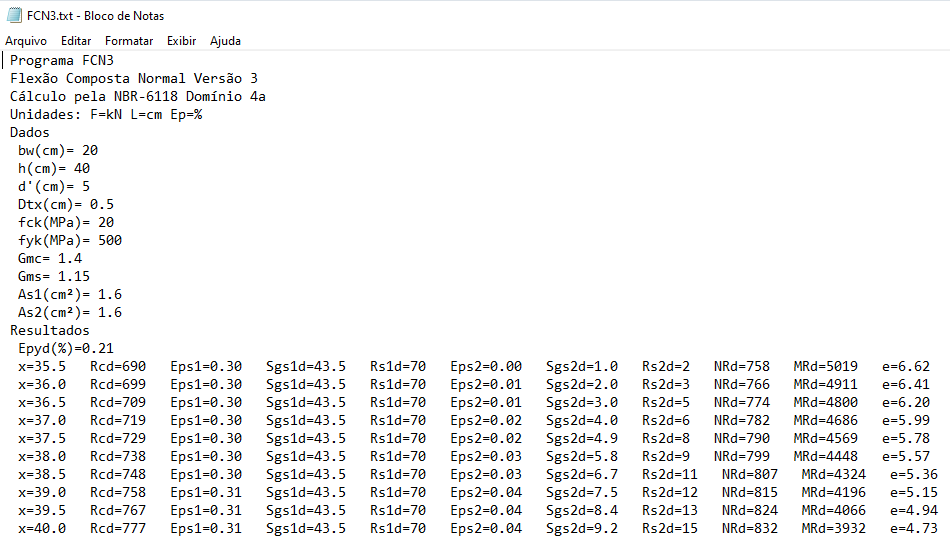Click on the bw(cm)= 20 line

tap(58, 150)
